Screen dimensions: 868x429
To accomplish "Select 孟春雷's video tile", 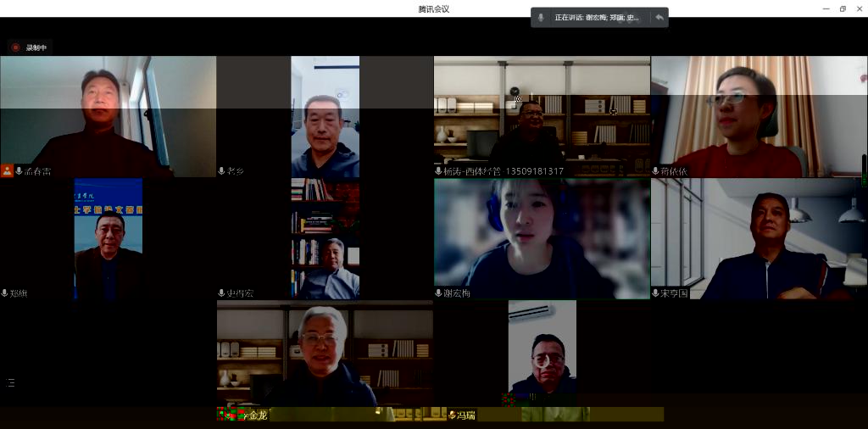I will point(108,114).
